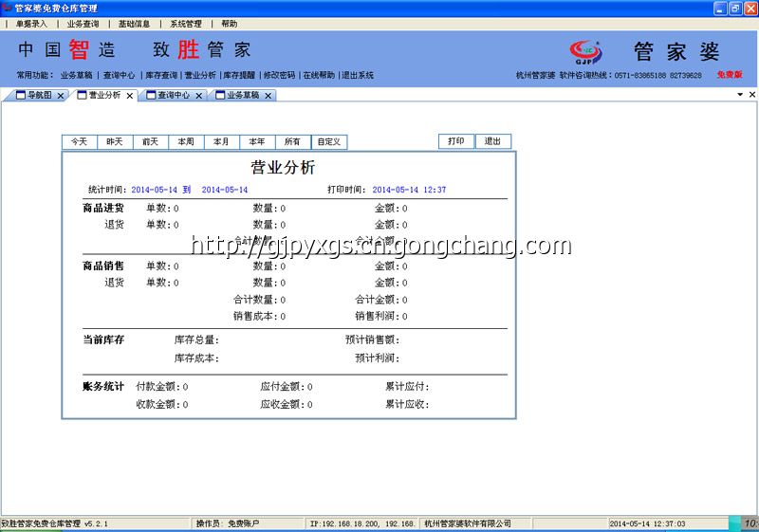759x532 pixels.
Task: Open the 业务查询 menu
Action: [x=83, y=24]
